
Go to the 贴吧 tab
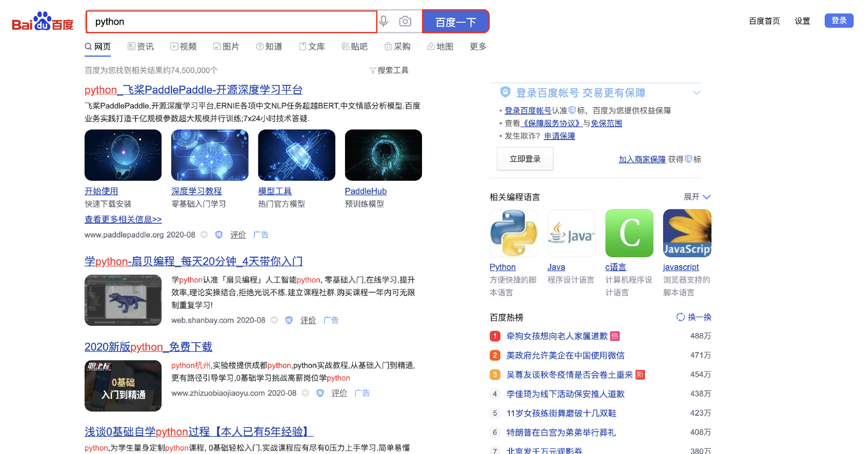(x=355, y=47)
